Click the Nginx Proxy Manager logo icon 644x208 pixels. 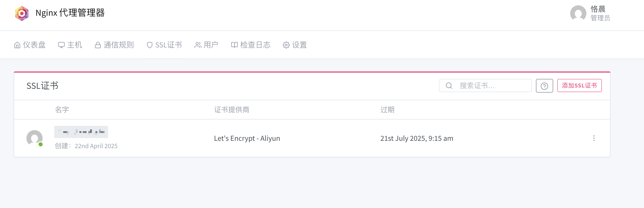[22, 13]
